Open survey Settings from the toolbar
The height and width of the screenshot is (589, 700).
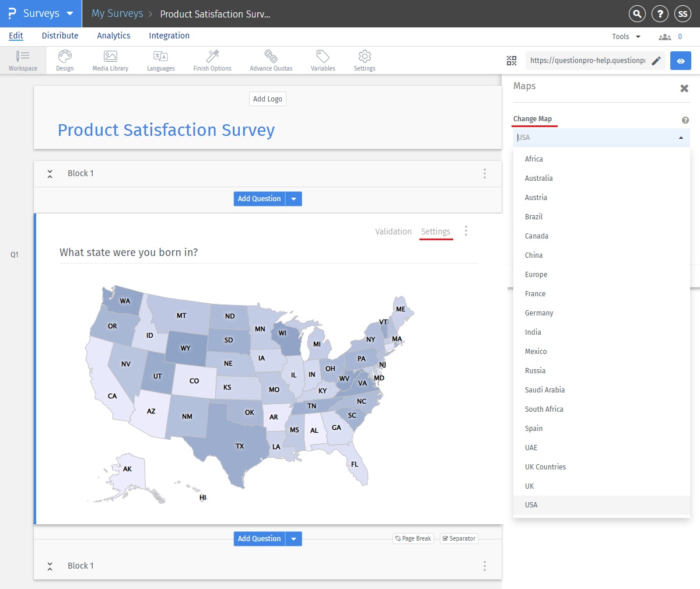tap(364, 60)
